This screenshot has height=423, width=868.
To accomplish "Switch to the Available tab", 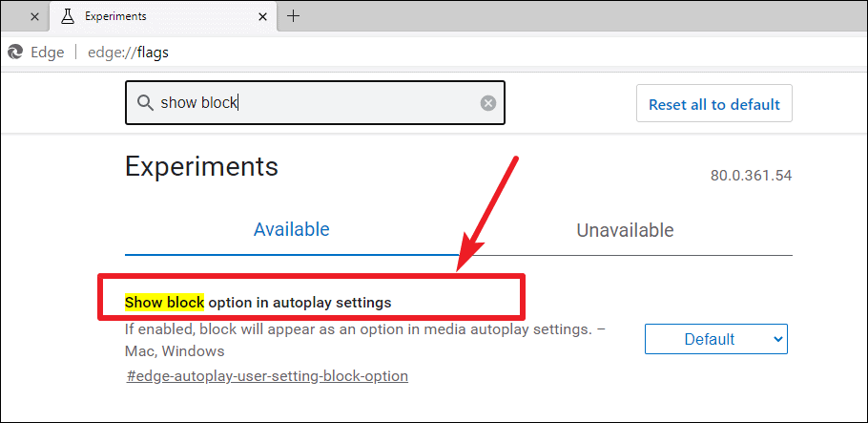I will [x=292, y=229].
